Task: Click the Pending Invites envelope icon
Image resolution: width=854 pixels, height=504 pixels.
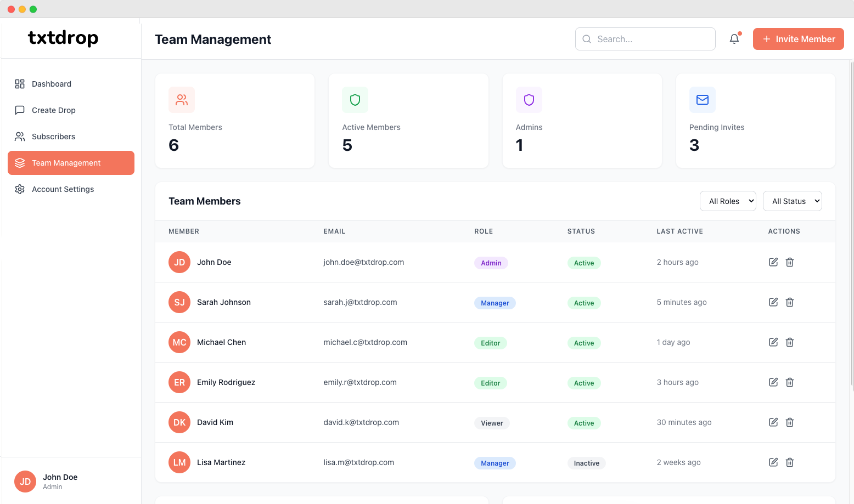Action: (702, 100)
